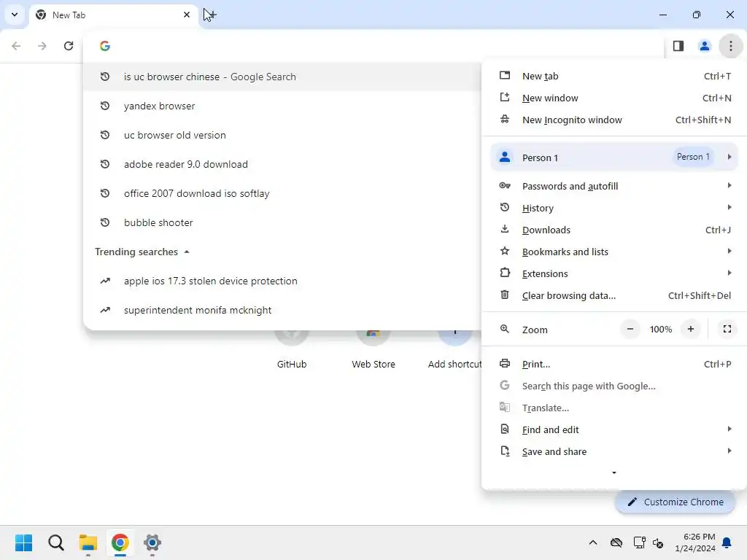This screenshot has height=560, width=747.
Task: Choose New tab from the menu
Action: (x=614, y=76)
